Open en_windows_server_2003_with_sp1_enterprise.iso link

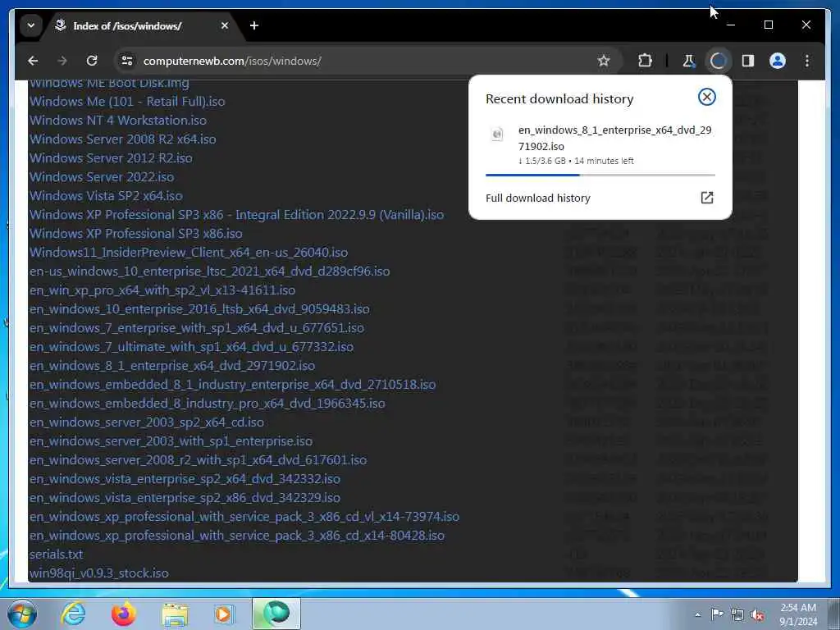171,441
